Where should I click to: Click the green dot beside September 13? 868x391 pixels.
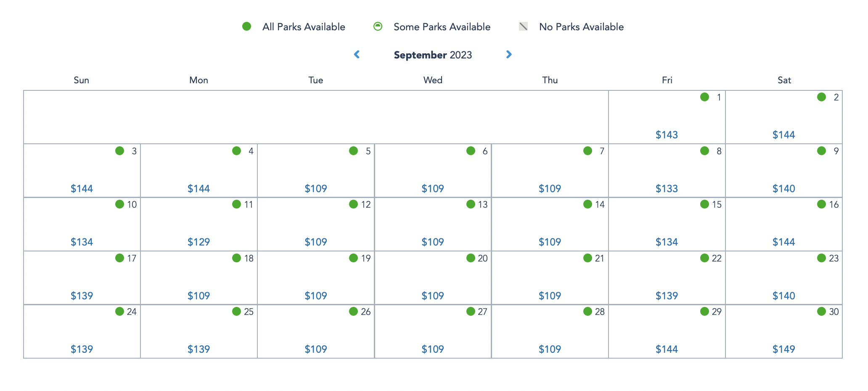[x=471, y=204]
